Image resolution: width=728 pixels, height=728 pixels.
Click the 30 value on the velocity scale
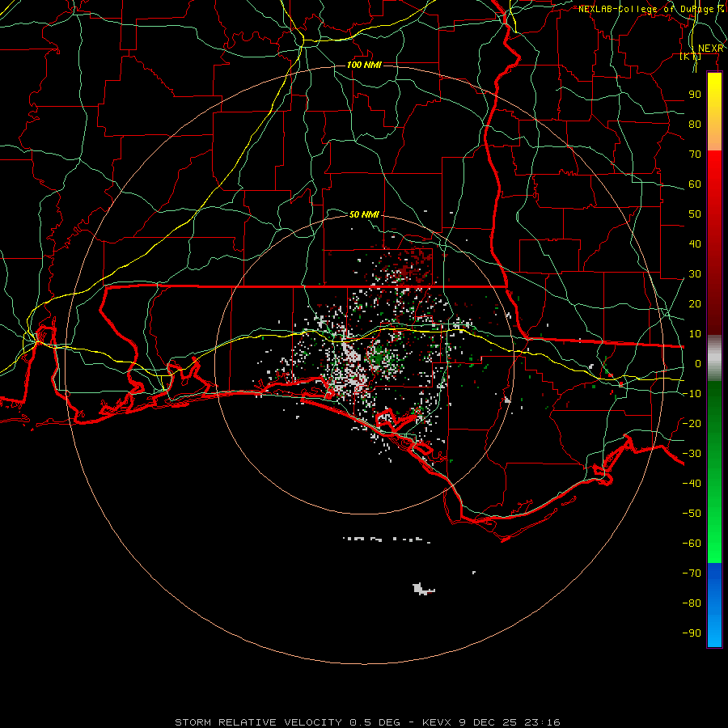[x=695, y=274]
